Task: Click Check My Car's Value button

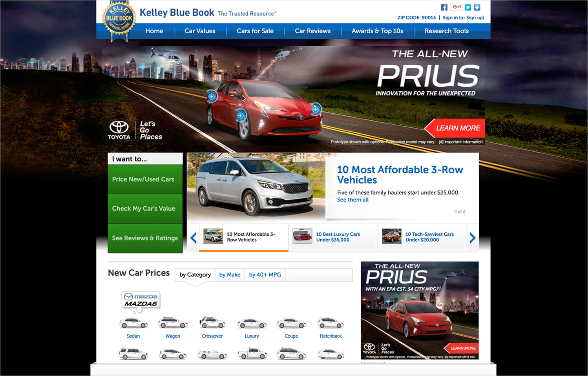Action: (145, 209)
